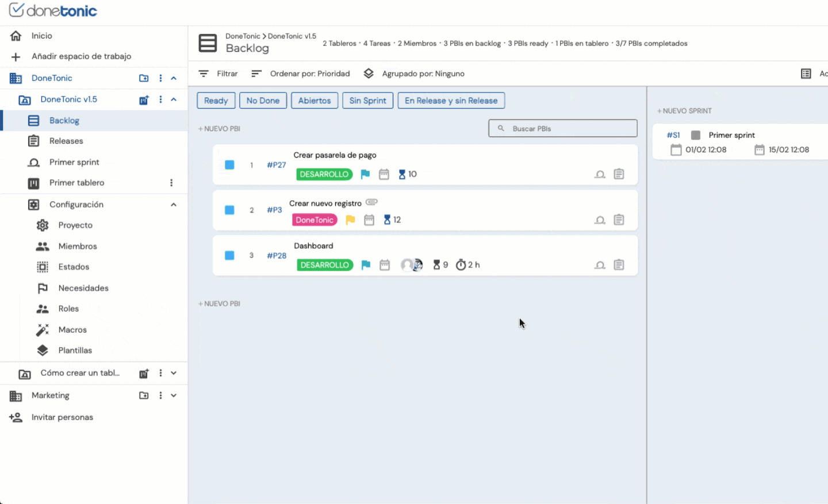Expand the Marketing workspace
Viewport: 828px width, 504px height.
pyautogui.click(x=173, y=395)
